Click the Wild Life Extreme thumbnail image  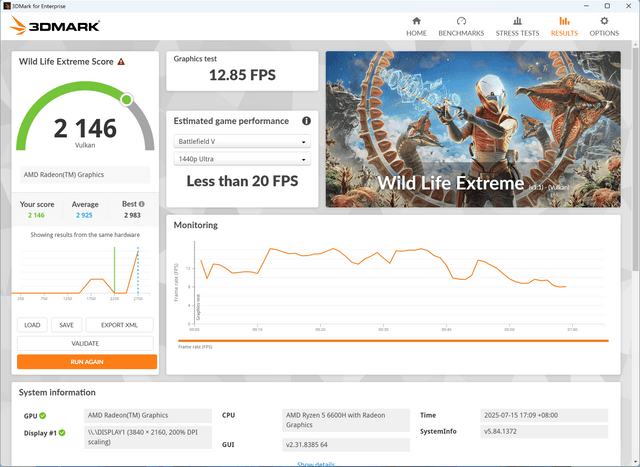pos(473,129)
